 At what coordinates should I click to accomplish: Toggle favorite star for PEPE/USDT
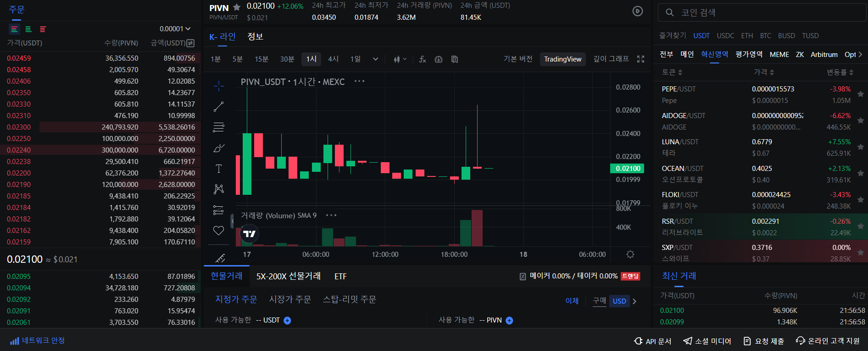(x=861, y=94)
